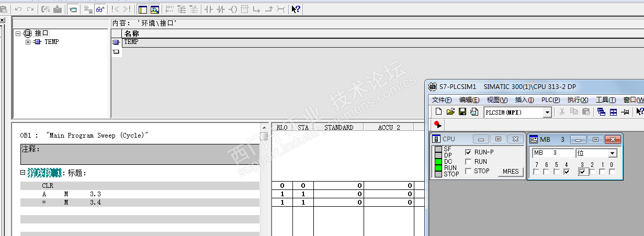Viewport: 644px width, 236px height.
Task: Insert output coil icon
Action: (233, 9)
